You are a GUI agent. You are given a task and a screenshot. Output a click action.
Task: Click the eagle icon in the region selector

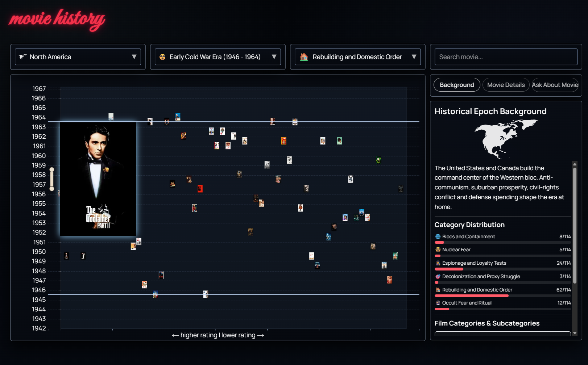[23, 57]
